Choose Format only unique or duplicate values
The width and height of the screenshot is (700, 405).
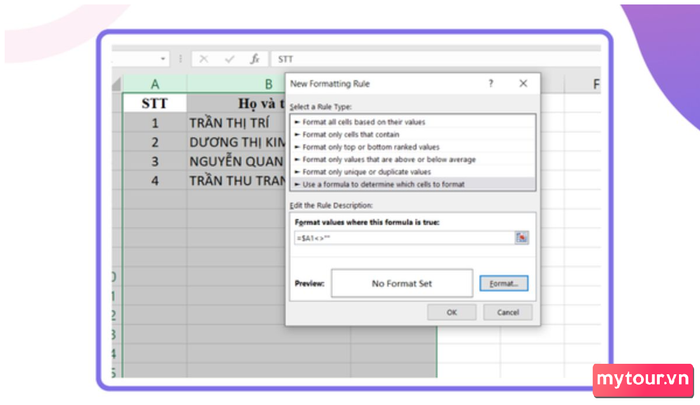click(412, 172)
